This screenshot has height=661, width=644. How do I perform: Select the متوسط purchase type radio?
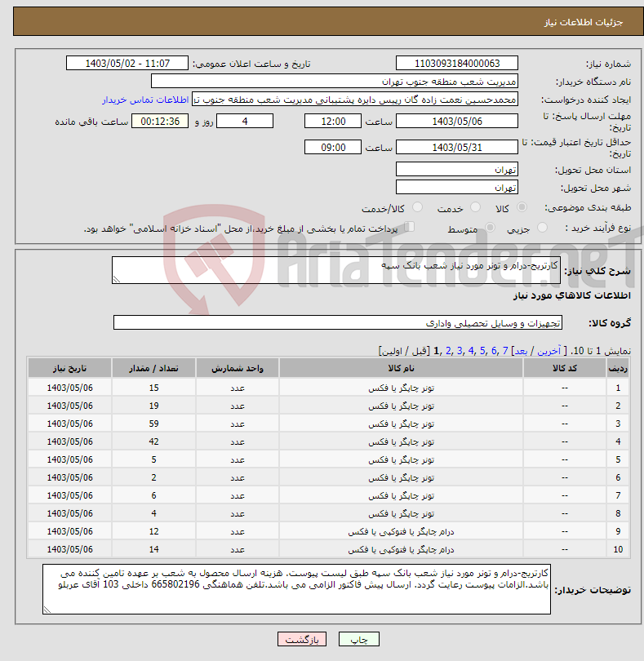[490, 227]
